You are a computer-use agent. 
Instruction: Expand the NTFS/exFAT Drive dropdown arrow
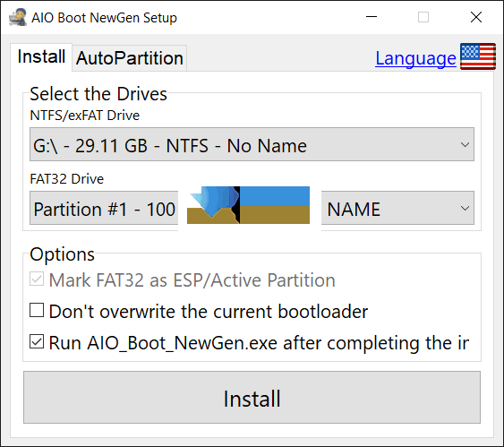pos(465,145)
